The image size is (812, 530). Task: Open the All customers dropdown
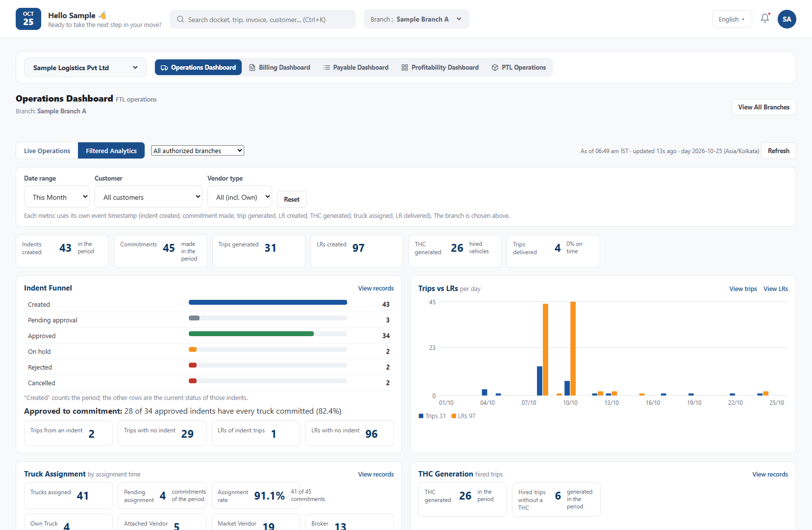click(149, 197)
